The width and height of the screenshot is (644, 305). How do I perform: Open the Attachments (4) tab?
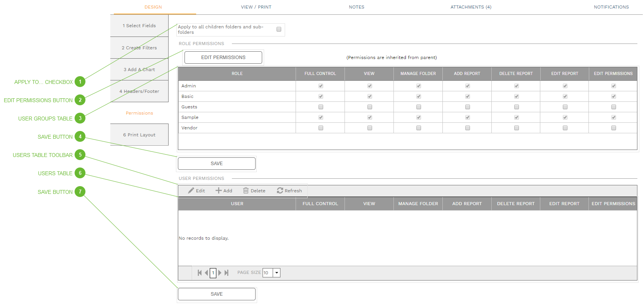pos(471,7)
